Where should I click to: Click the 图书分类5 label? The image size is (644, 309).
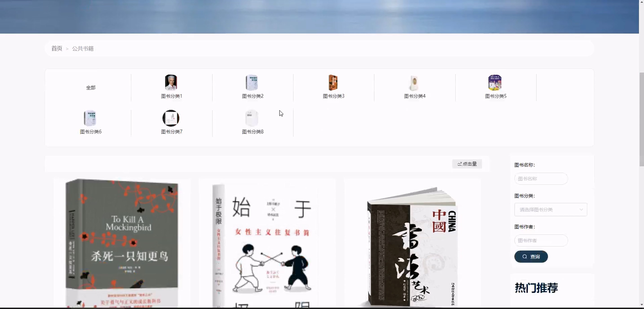pos(496,96)
